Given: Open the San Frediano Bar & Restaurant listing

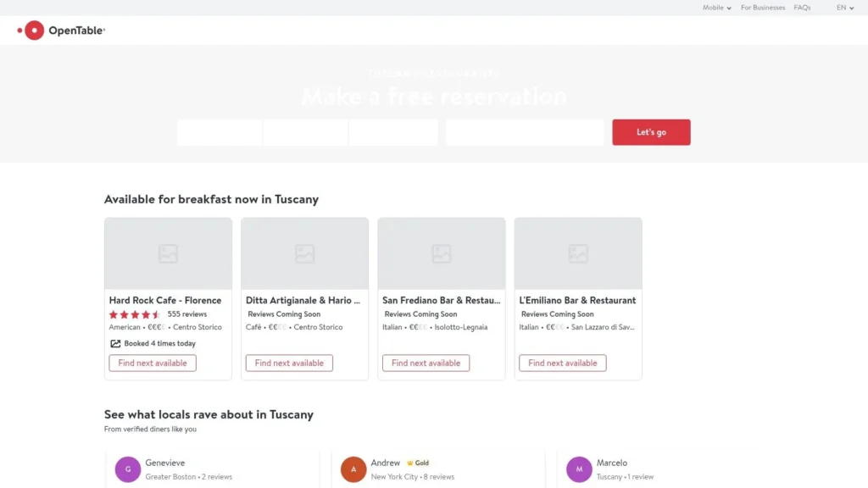Looking at the screenshot, I should pos(441,300).
